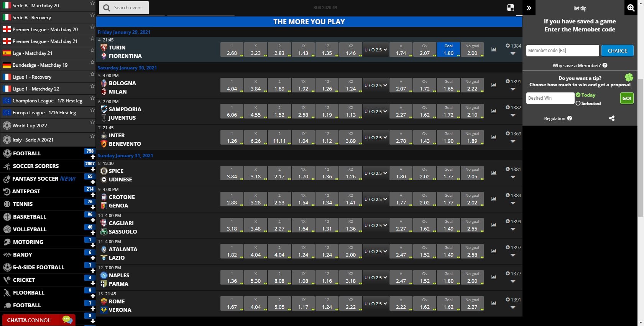Click the Desired Win input field
Screen dimensions: 644x326
tap(550, 98)
